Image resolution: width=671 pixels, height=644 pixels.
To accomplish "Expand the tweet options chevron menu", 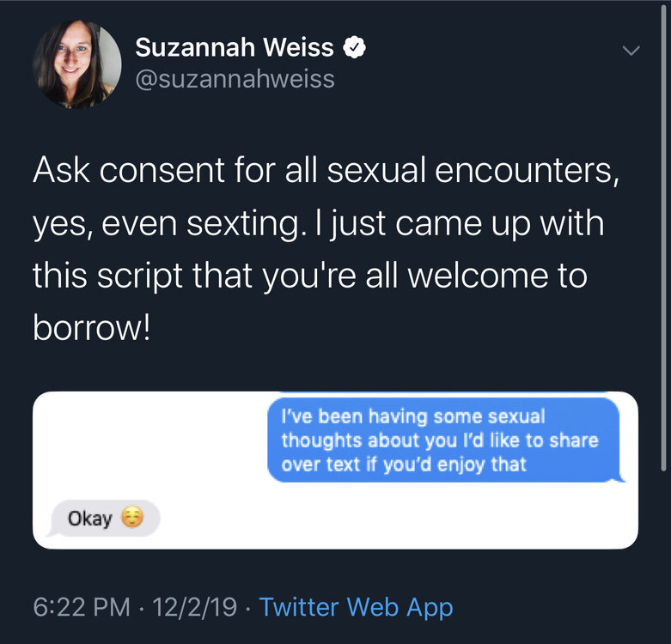I will (631, 52).
